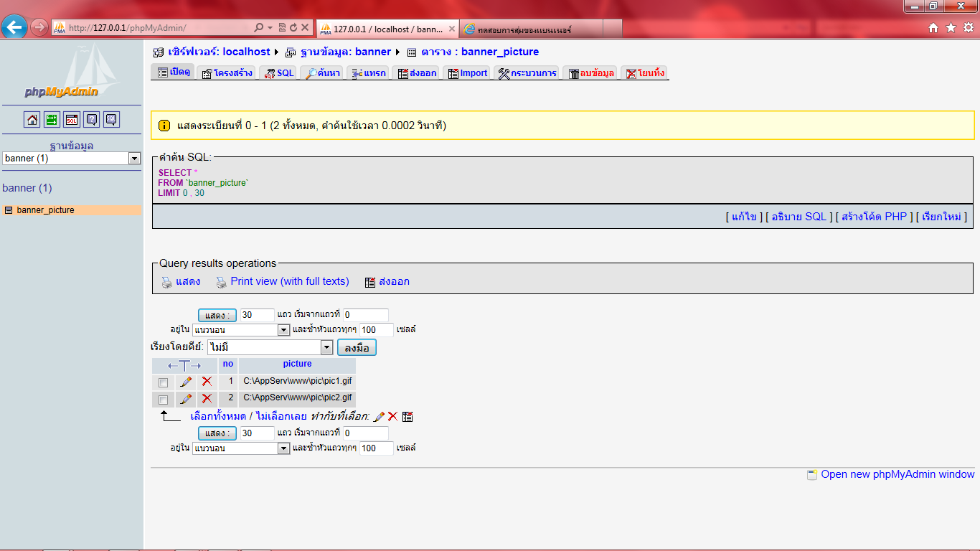Click the browser forward arrow button
Image resolution: width=980 pixels, height=551 pixels.
tap(39, 27)
